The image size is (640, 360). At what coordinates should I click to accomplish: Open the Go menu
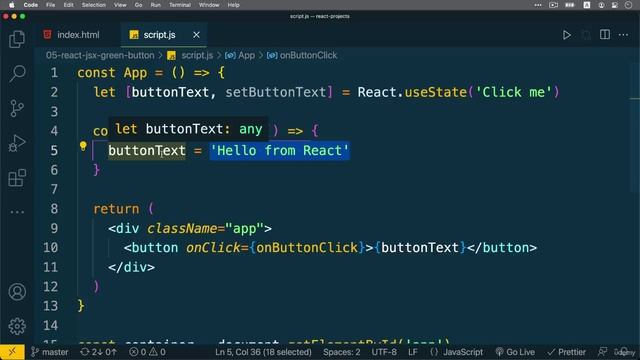pos(138,5)
